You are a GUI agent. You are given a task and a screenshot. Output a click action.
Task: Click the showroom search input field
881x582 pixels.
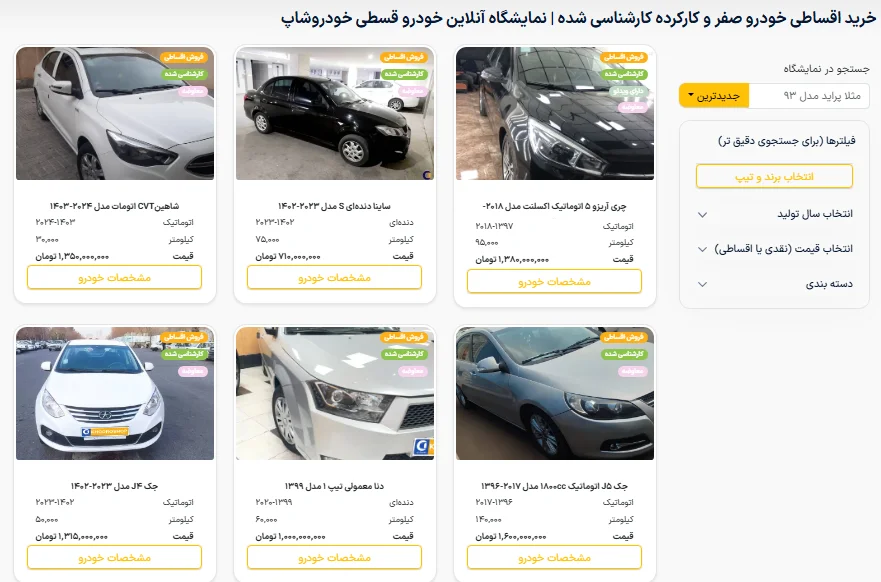[809, 96]
